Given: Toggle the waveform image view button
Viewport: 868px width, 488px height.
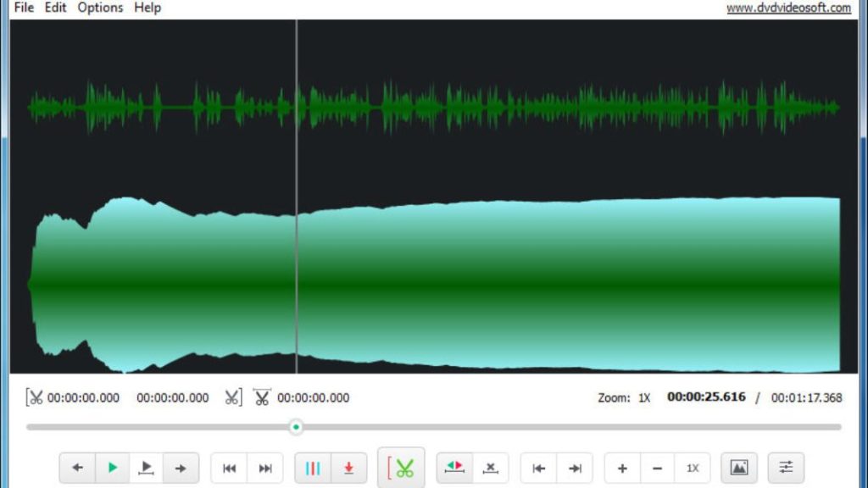Looking at the screenshot, I should click(738, 468).
